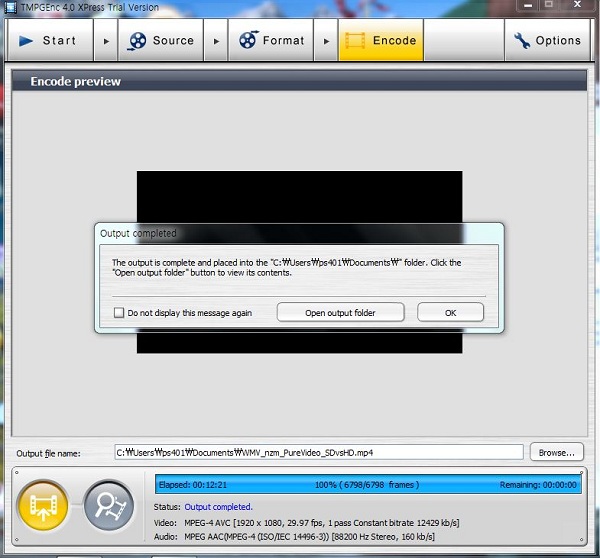Click the Open output folder button

pos(340,313)
